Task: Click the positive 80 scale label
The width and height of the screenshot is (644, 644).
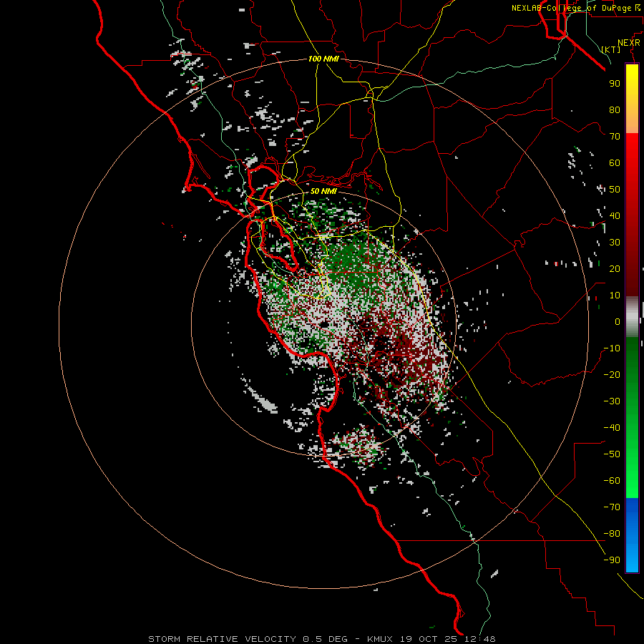Action: (x=615, y=110)
